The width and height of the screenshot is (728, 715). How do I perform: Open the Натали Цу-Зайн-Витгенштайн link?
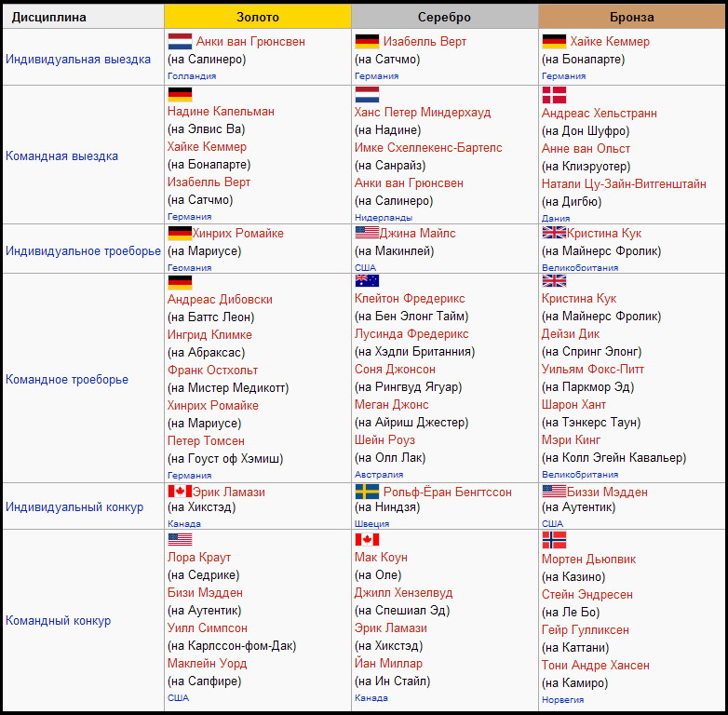[624, 183]
